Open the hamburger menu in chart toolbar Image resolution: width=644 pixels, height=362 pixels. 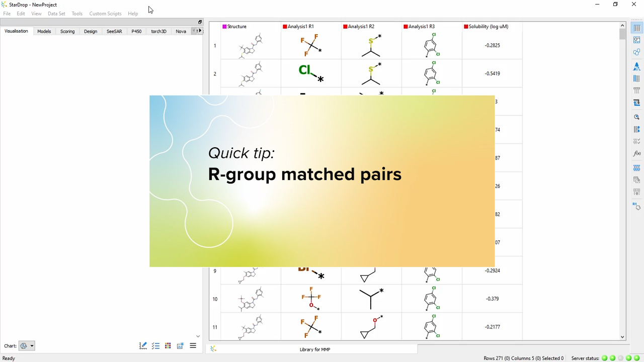coord(193,346)
